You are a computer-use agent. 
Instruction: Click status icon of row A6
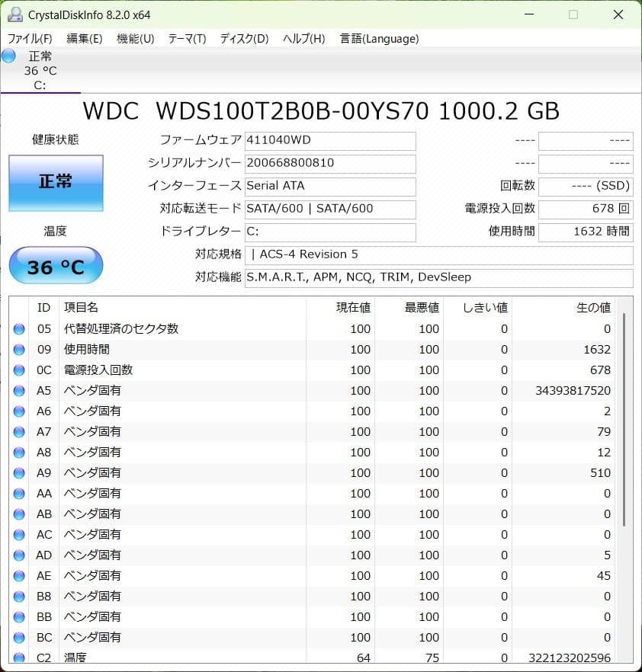19,411
